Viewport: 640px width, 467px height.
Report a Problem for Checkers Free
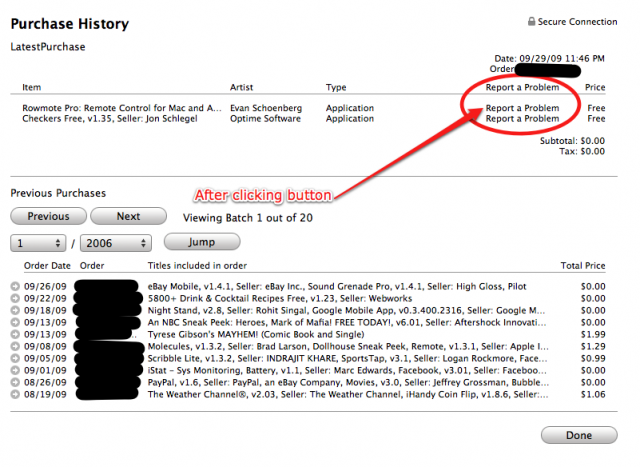522,119
